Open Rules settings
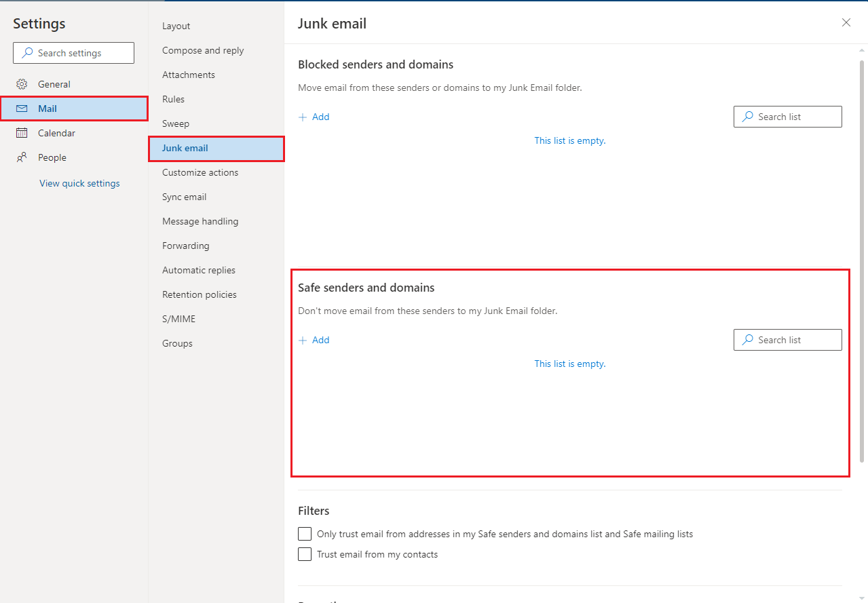Screen dimensions: 868x603 (216, 99)
